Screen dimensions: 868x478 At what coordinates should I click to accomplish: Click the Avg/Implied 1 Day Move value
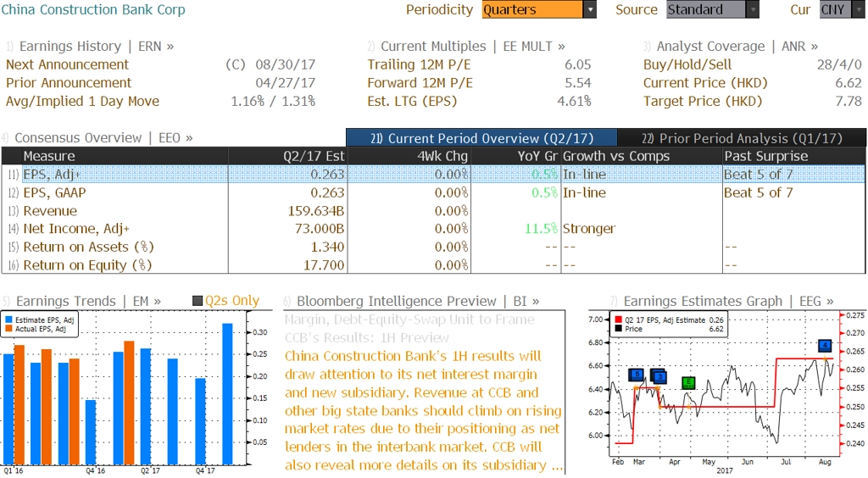pos(273,101)
